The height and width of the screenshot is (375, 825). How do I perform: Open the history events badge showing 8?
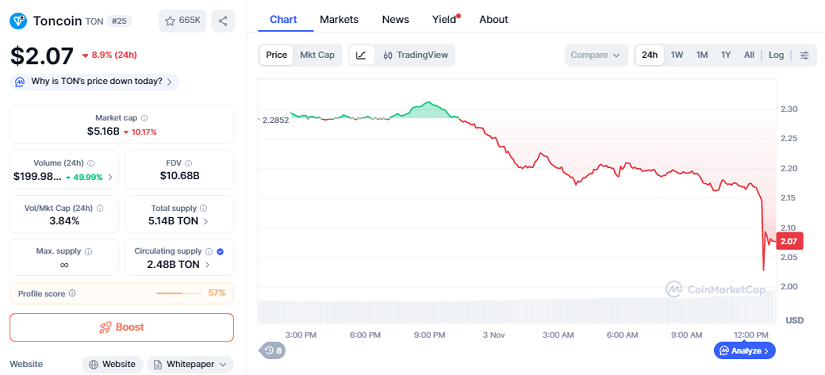(x=273, y=350)
